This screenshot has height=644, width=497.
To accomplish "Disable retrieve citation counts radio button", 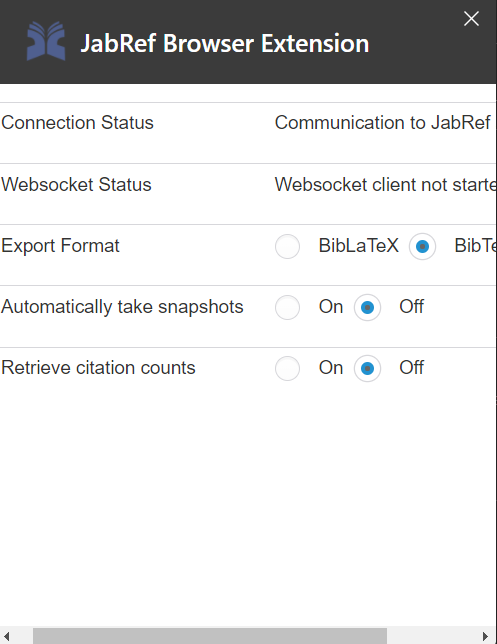I will [x=367, y=368].
